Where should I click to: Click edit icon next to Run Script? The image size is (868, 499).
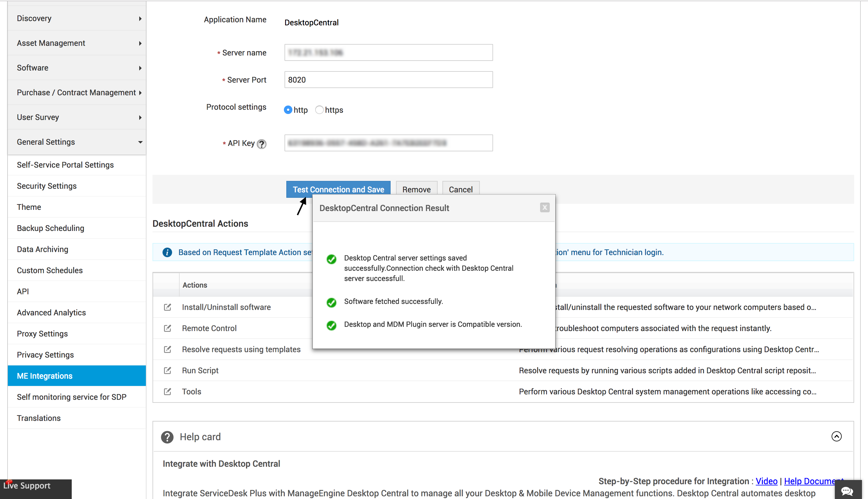coord(168,371)
